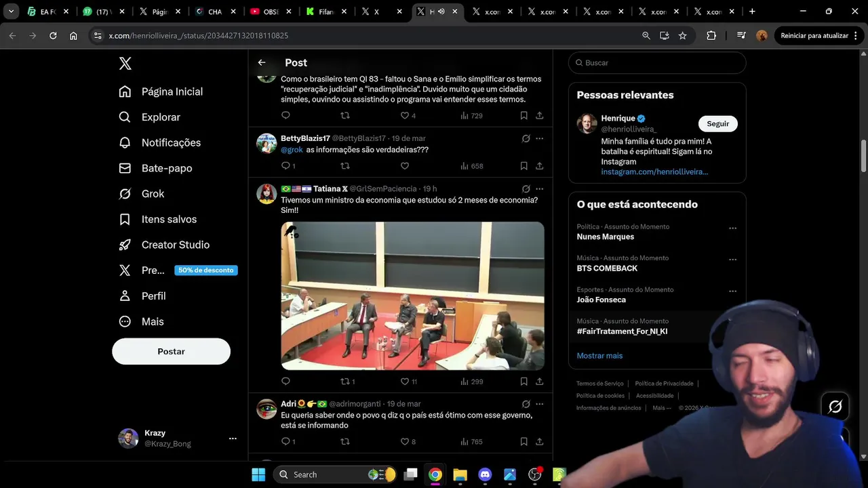This screenshot has height=488, width=868.
Task: Bookmark Tatiana's post
Action: (524, 382)
